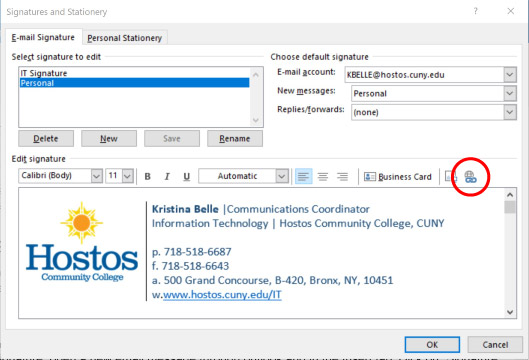Click Information Technology department text
This screenshot has width=529, height=360.
[210, 223]
